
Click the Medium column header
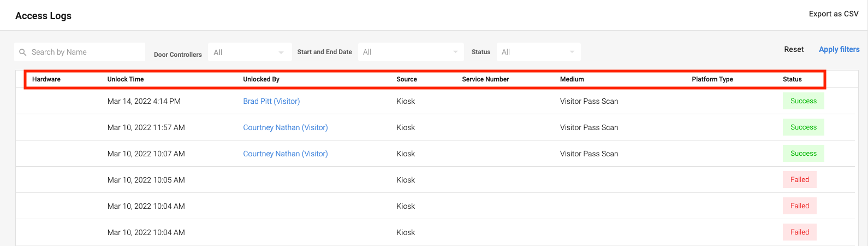point(572,79)
